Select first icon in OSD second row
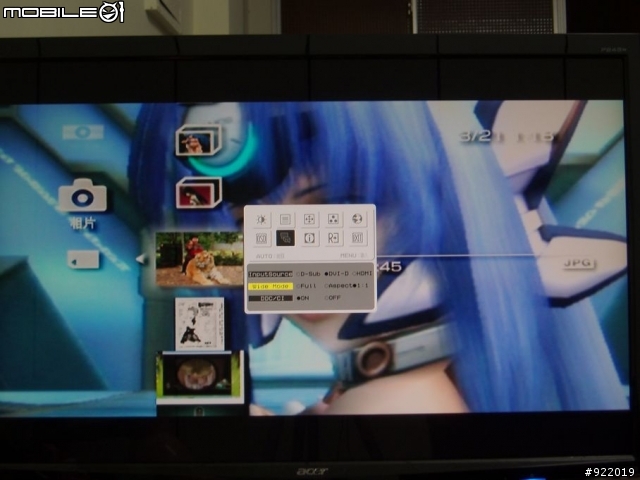Image resolution: width=640 pixels, height=480 pixels. (x=261, y=238)
